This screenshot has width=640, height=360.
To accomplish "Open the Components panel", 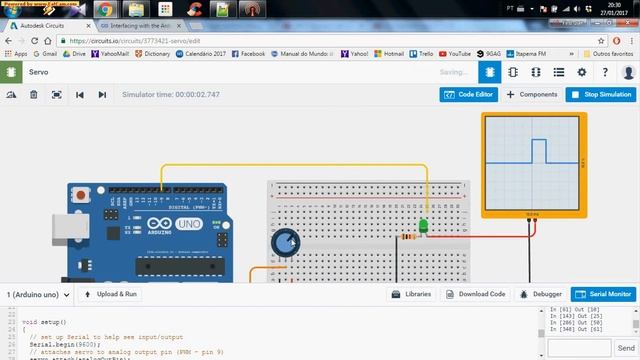I will tap(532, 95).
